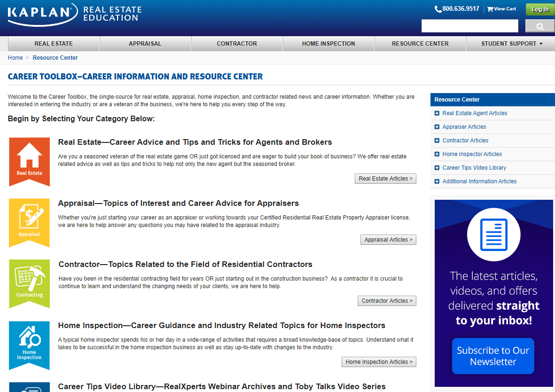Open Contractor Articles sidebar link
The height and width of the screenshot is (392, 555).
coord(465,141)
